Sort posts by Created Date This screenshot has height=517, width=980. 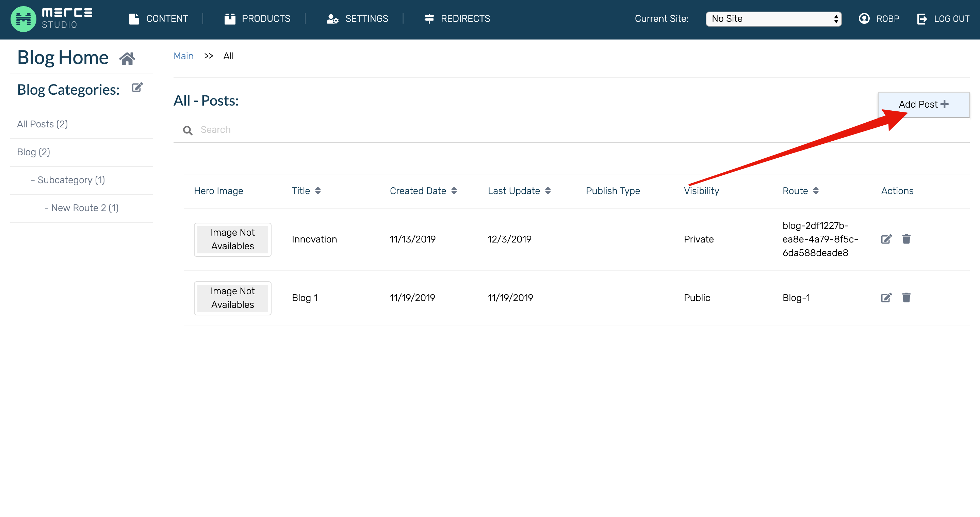tap(454, 191)
